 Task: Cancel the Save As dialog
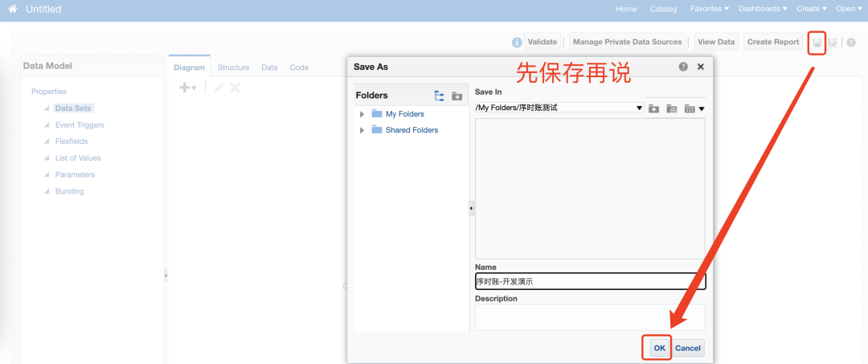point(688,348)
